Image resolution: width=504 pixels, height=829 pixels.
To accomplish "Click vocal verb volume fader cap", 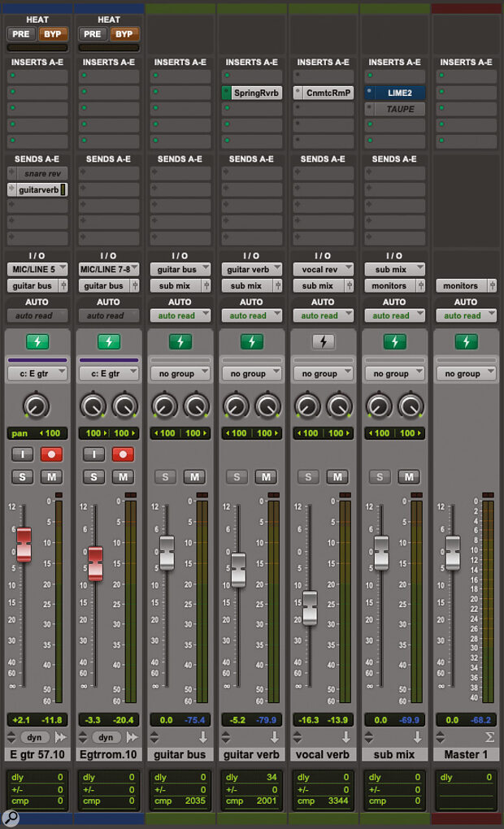I will click(310, 608).
